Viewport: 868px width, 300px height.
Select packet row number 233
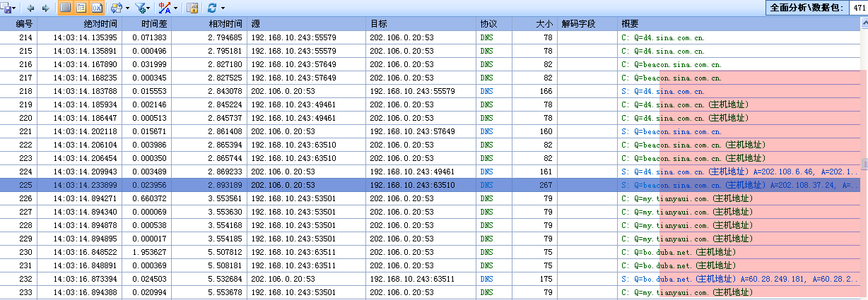click(x=430, y=292)
